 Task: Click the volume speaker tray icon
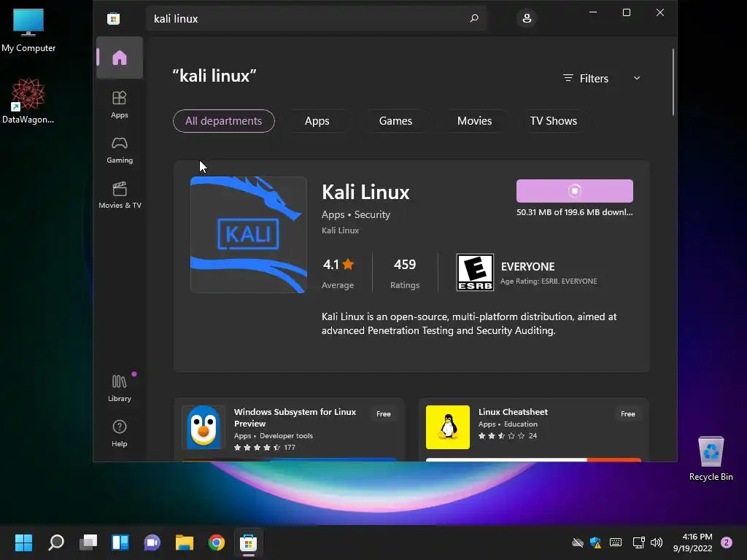click(x=657, y=542)
